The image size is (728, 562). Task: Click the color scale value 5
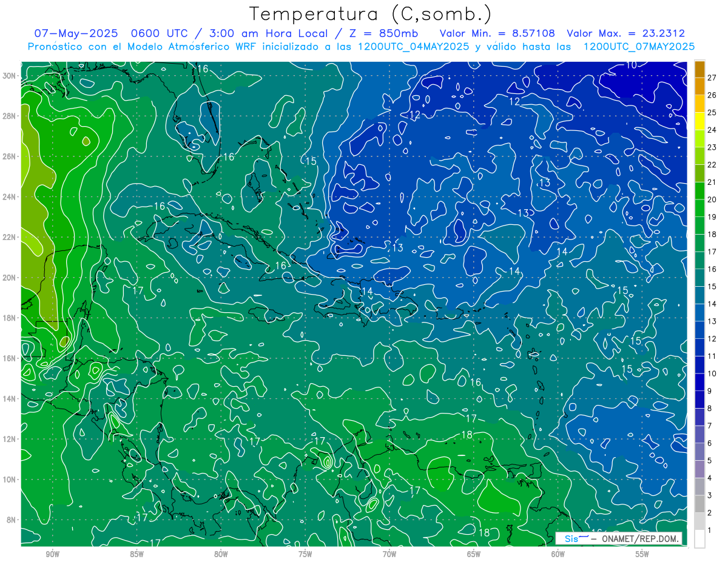(x=710, y=461)
